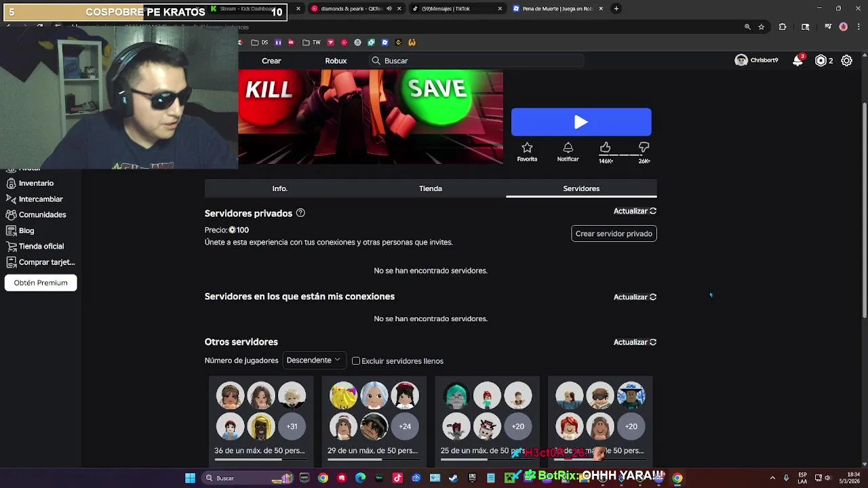Open the DS bookmarks folder

coord(260,42)
